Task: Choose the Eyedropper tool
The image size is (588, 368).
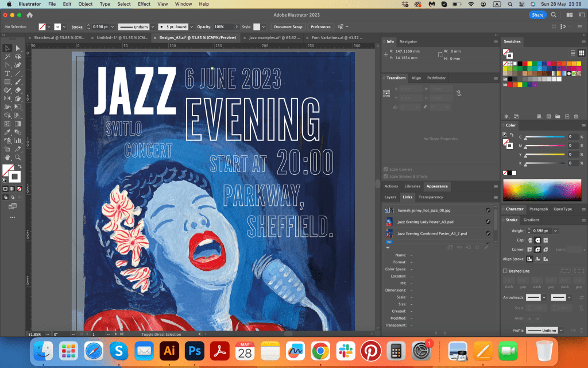Action: [7, 132]
